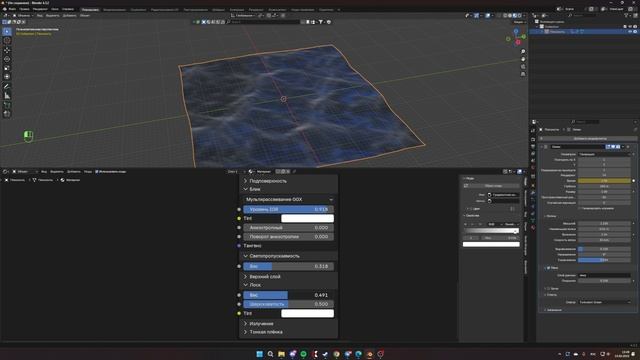This screenshot has width=640, height=360.
Task: Click the 'Уровень IOR' slider
Action: click(x=289, y=209)
